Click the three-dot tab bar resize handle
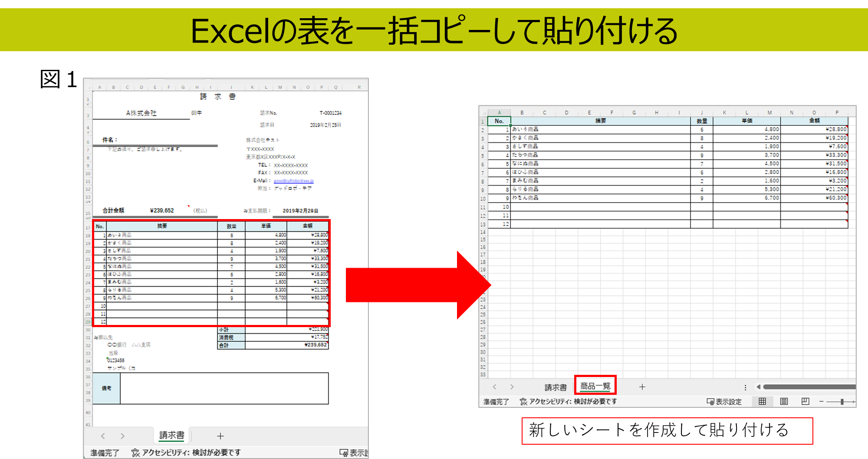 click(745, 387)
